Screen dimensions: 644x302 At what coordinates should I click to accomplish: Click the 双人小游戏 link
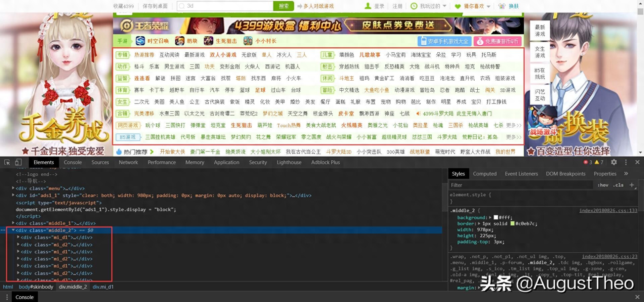(x=223, y=55)
